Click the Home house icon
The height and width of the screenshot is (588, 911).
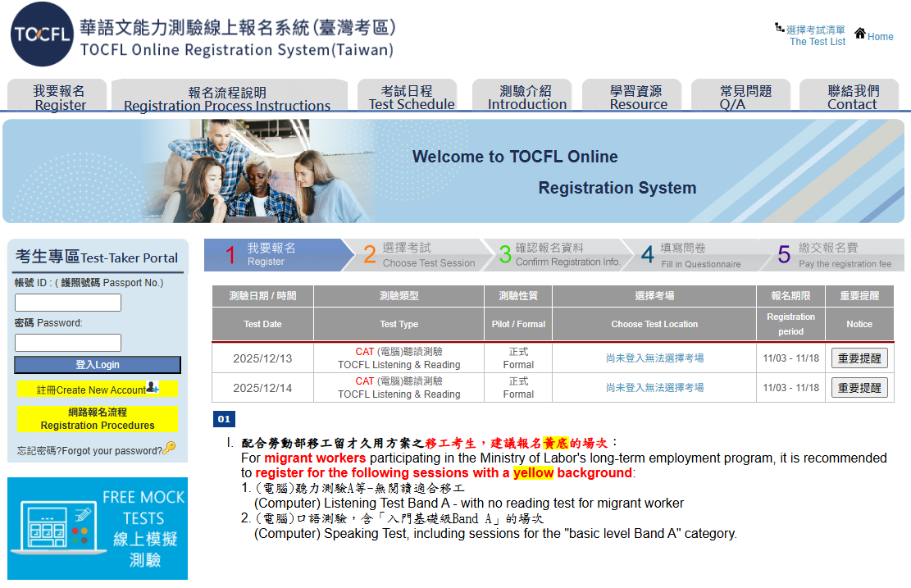click(860, 34)
